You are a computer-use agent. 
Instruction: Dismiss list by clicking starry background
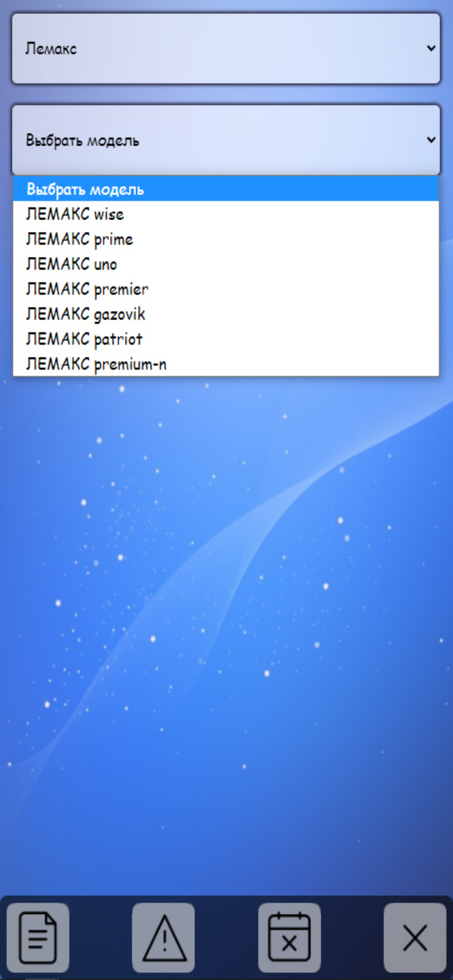coord(226,637)
